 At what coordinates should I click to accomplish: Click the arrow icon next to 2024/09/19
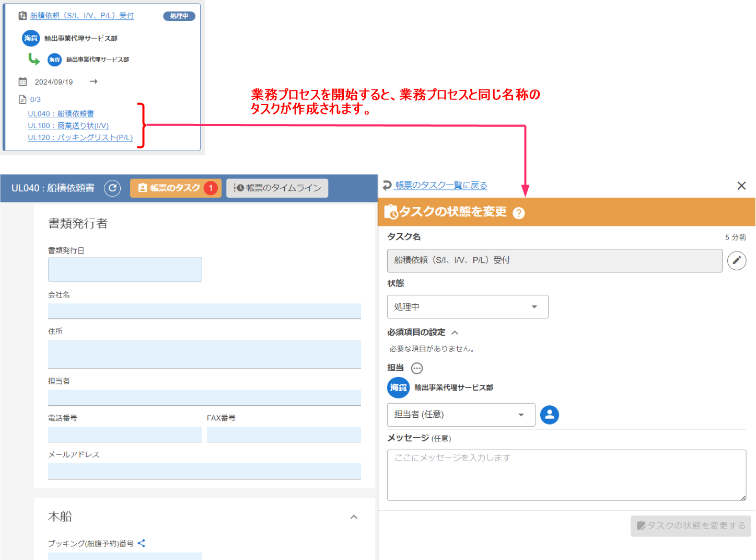click(x=94, y=82)
